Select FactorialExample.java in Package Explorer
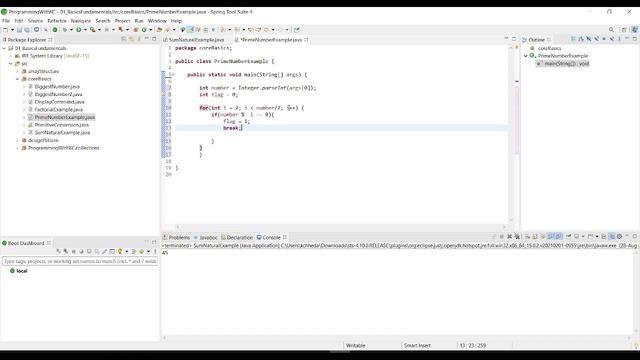Image resolution: width=640 pixels, height=360 pixels. coord(59,110)
